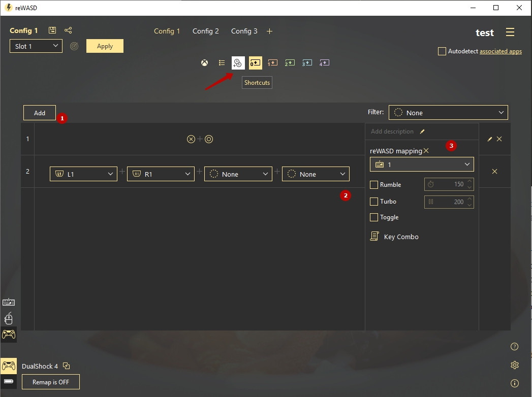Viewport: 532px width, 397px height.
Task: Switch to keyboard device in sidebar
Action: point(9,302)
